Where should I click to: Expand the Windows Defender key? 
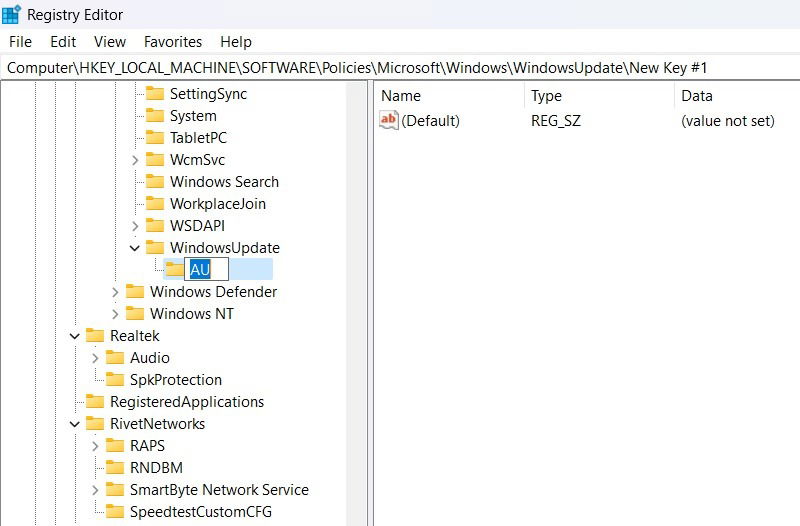pos(115,292)
